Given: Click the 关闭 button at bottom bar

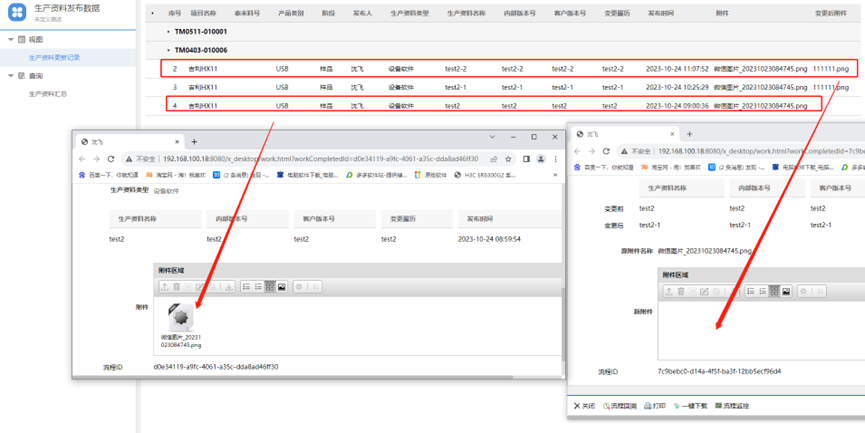Looking at the screenshot, I should (x=584, y=406).
